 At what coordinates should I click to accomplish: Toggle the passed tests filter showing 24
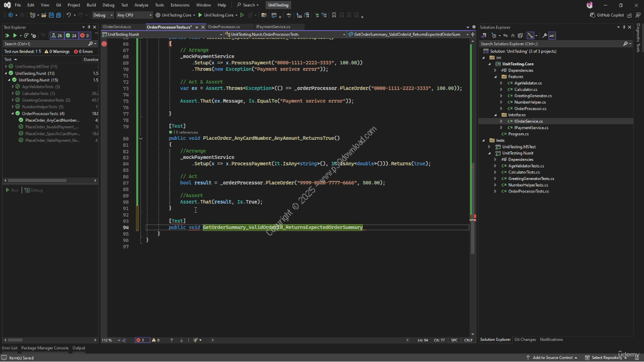pos(71,36)
